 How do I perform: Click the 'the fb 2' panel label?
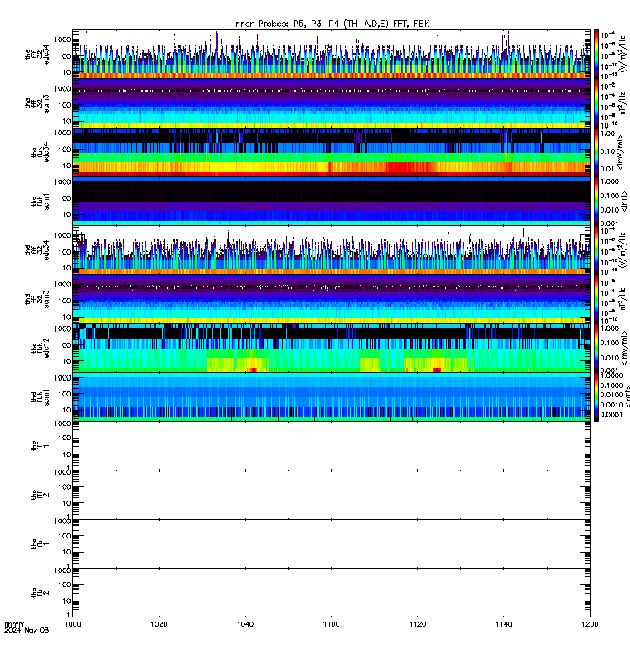[40, 593]
